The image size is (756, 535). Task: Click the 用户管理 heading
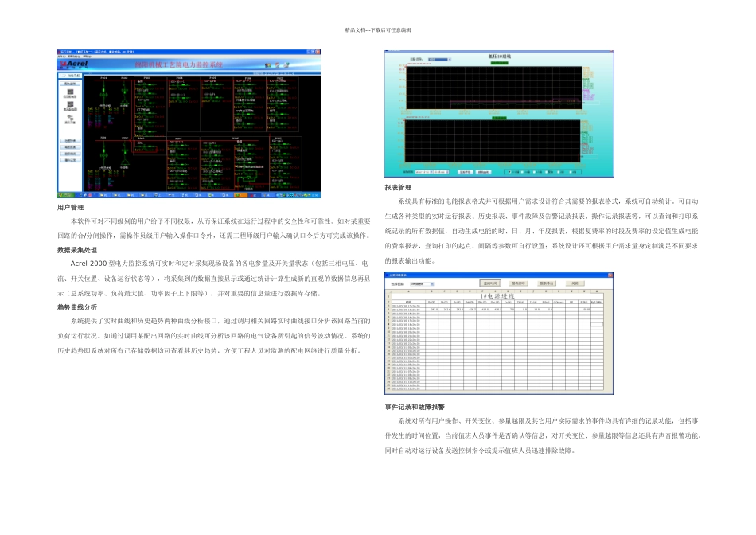[x=70, y=208]
